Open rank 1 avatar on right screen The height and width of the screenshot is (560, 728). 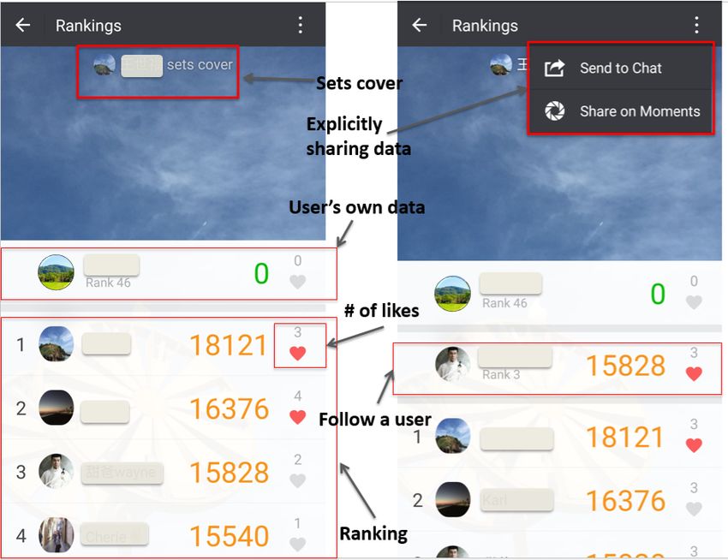452,436
